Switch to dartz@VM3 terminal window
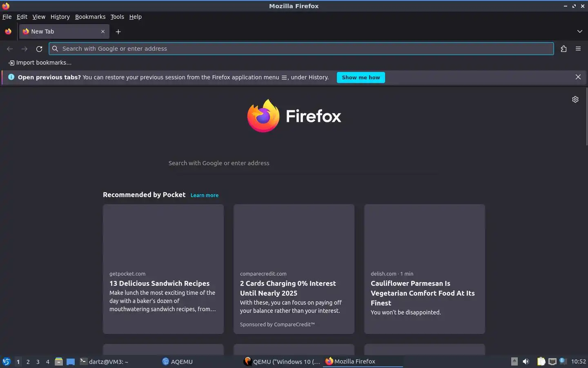The height and width of the screenshot is (368, 588). click(x=118, y=361)
